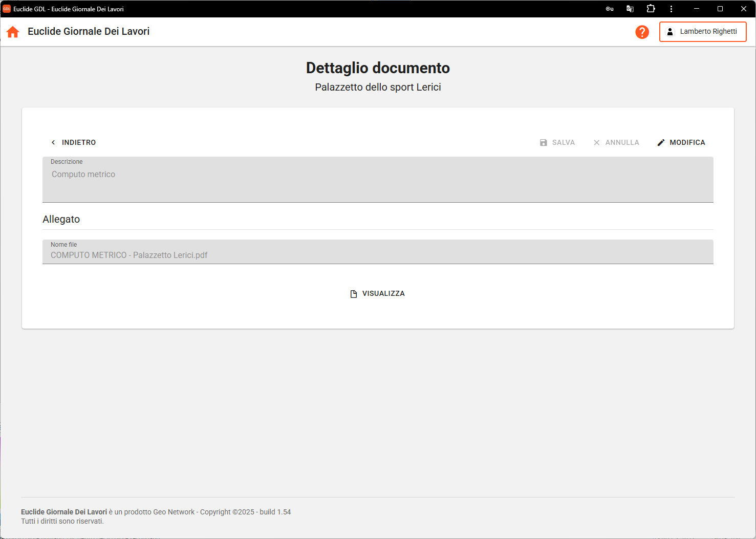Open the extensions puzzle icon

(651, 9)
